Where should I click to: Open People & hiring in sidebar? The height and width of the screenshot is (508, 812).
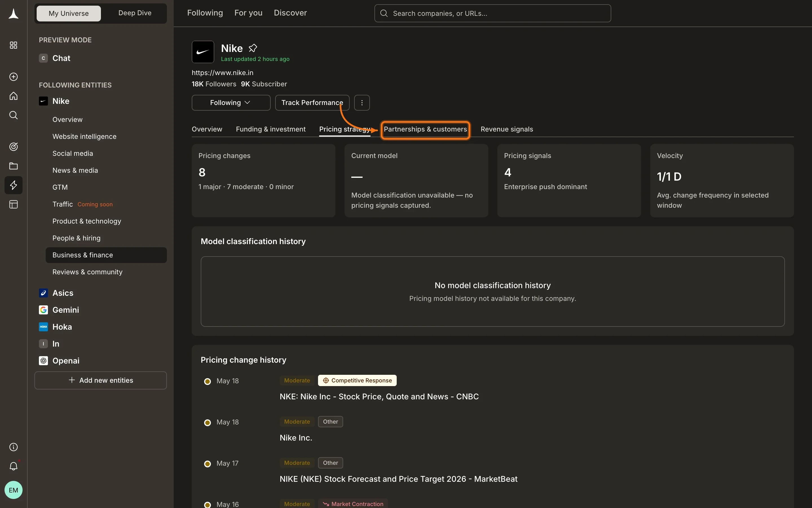[x=76, y=238]
